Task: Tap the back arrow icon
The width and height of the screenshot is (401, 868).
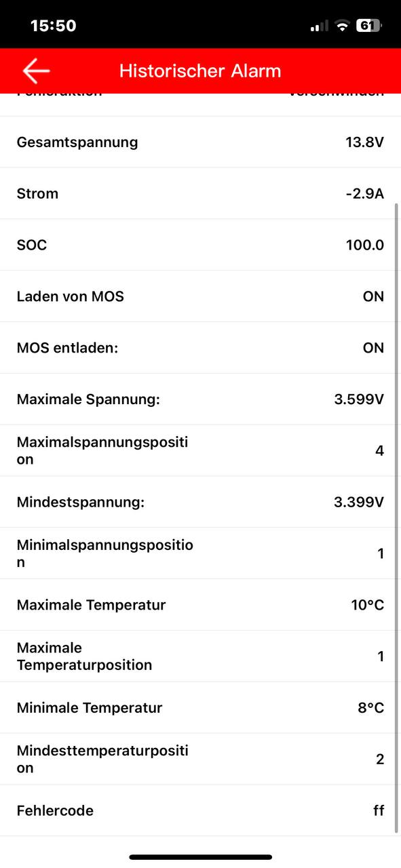Action: [x=36, y=71]
